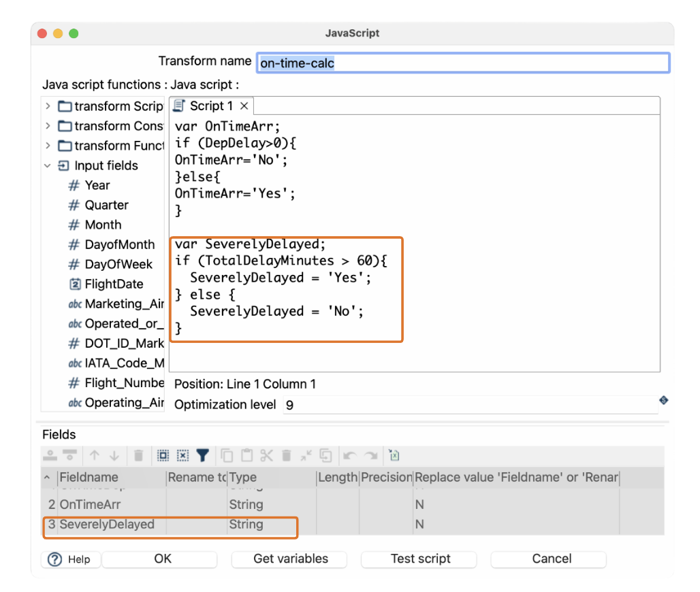
Task: Run the Test script button
Action: coord(420,559)
